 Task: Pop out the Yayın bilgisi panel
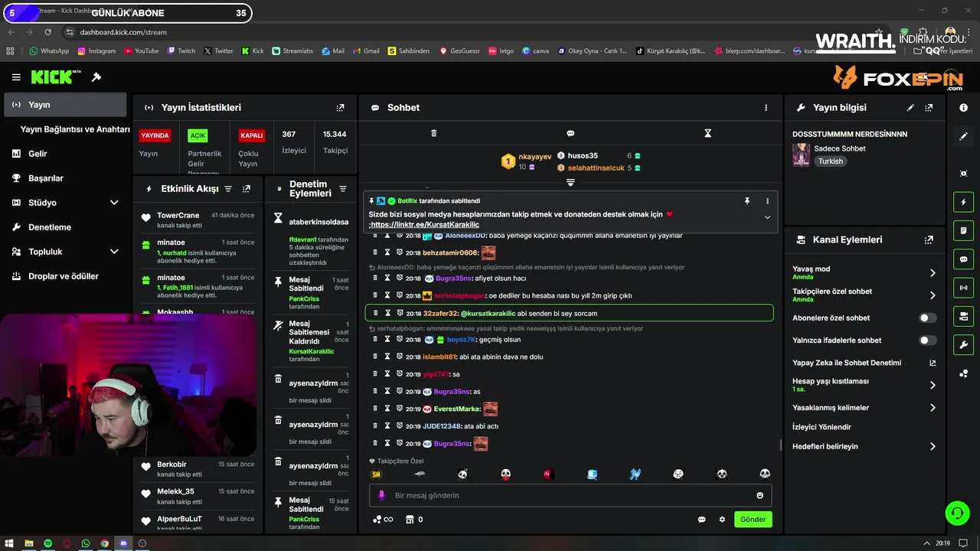coord(929,108)
